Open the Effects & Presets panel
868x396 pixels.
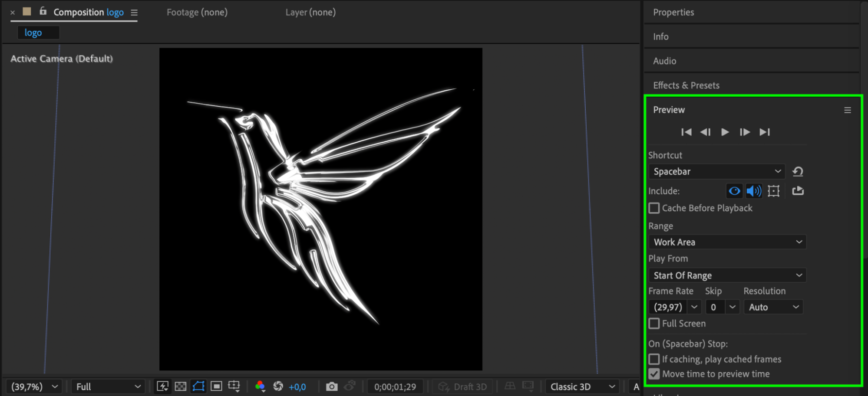pos(686,85)
